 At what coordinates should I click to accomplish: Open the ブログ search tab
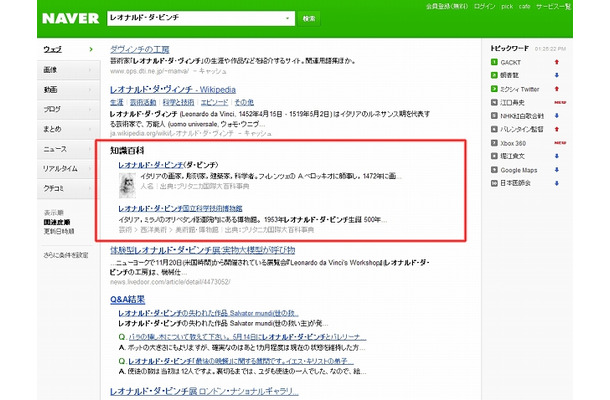[x=68, y=109]
